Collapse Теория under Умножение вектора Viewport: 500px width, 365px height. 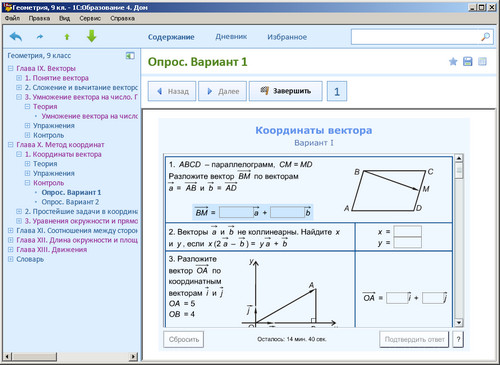click(27, 107)
